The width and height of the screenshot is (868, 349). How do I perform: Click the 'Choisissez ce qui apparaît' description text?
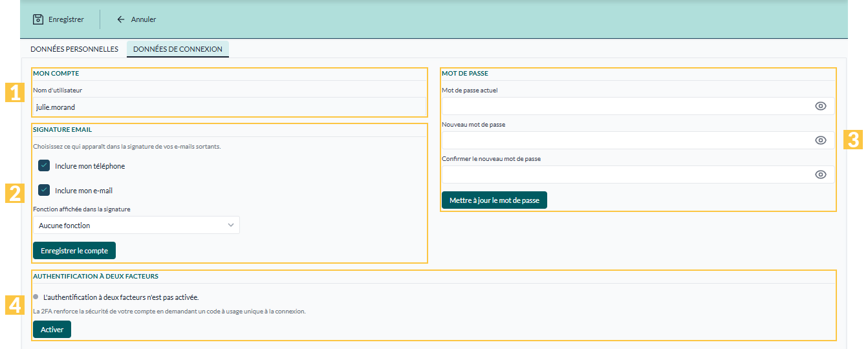[x=127, y=147]
